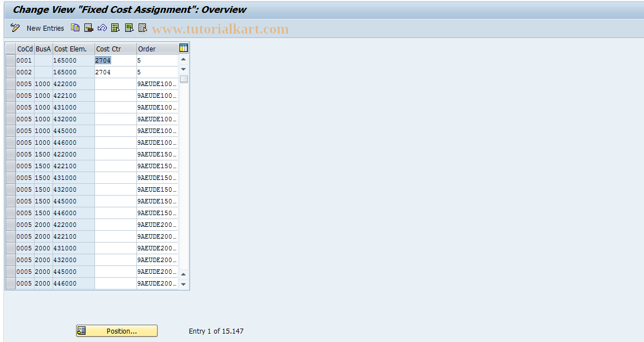Select row 0005 1000 422100
Image resolution: width=644 pixels, height=342 pixels.
coord(11,96)
